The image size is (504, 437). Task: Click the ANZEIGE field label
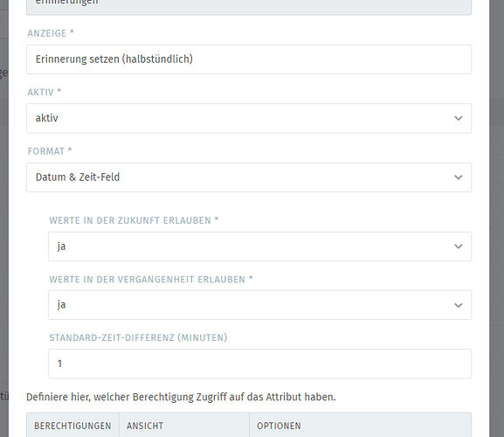[x=51, y=33]
